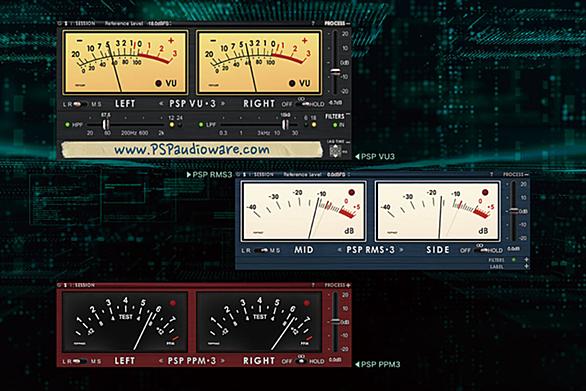Select HPF 12 dB slope LED
The image size is (586, 391).
(x=172, y=125)
